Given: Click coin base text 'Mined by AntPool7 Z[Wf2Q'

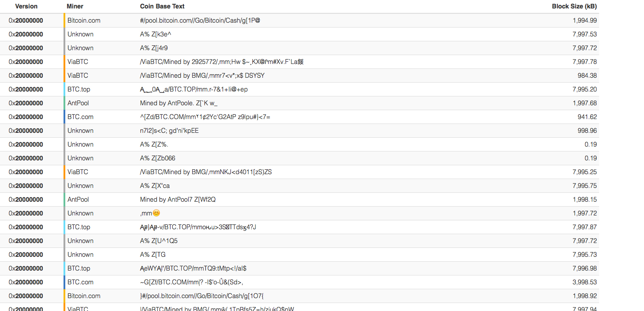Looking at the screenshot, I should 178,199.
